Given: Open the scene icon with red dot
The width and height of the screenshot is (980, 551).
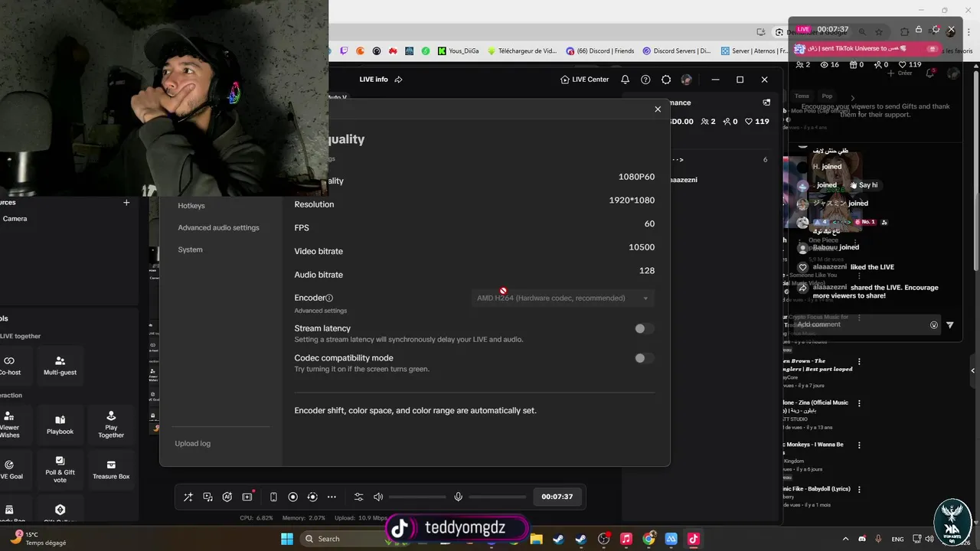Looking at the screenshot, I should [247, 496].
